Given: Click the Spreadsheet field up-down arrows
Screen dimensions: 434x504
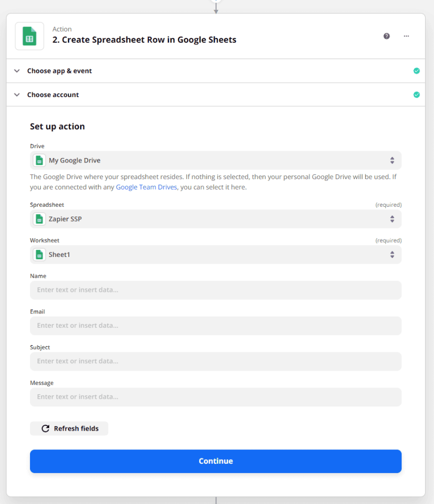Looking at the screenshot, I should point(392,219).
